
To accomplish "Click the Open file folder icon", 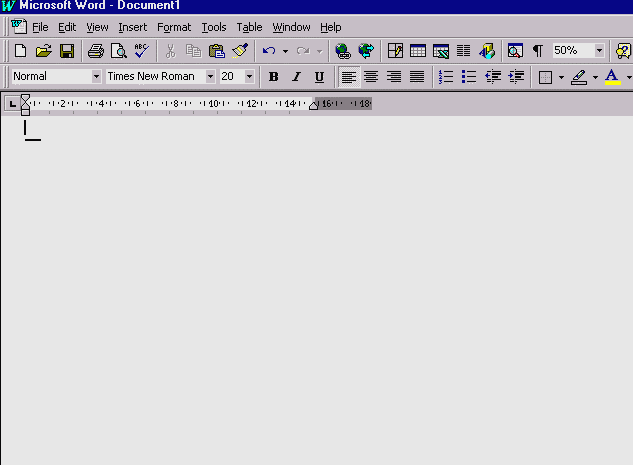I will [x=43, y=50].
